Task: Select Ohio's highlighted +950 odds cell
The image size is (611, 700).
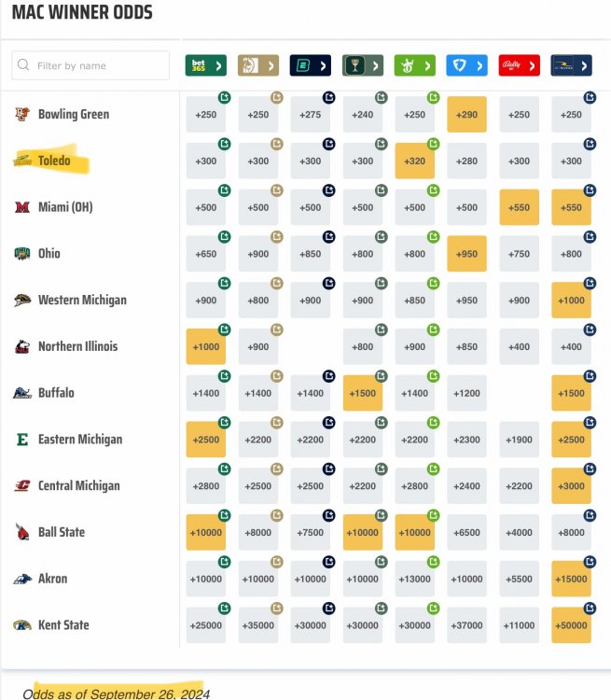Action: [x=467, y=254]
